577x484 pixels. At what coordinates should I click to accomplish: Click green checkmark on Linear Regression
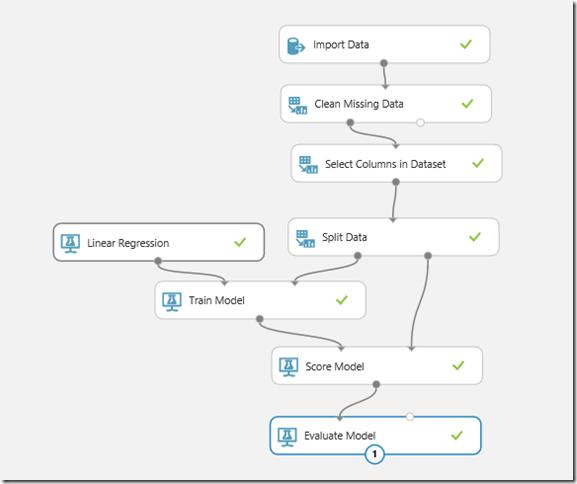pos(240,242)
